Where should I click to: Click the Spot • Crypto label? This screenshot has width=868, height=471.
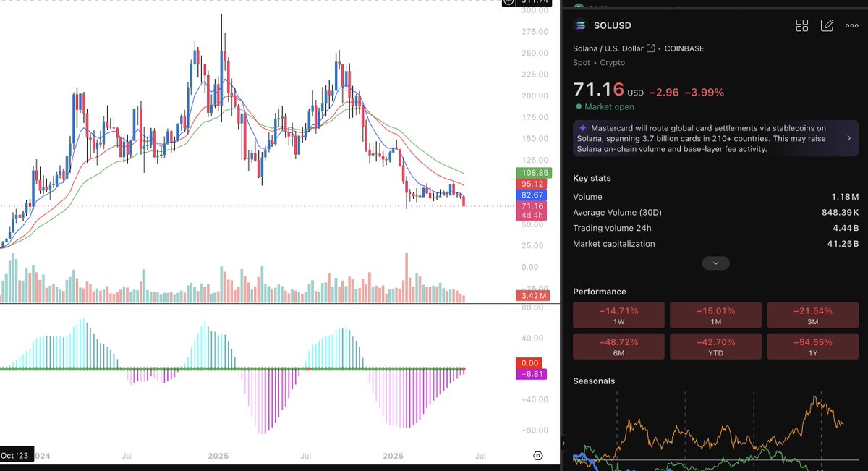click(599, 63)
